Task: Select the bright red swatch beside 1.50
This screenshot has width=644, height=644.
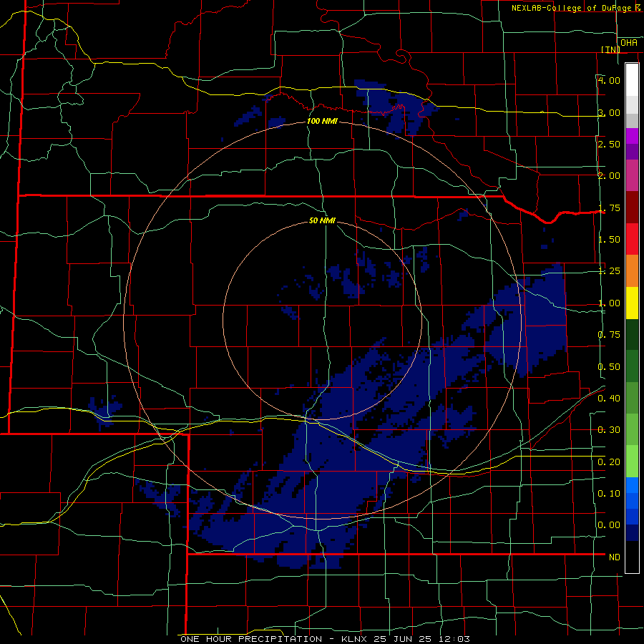Action: (x=632, y=239)
